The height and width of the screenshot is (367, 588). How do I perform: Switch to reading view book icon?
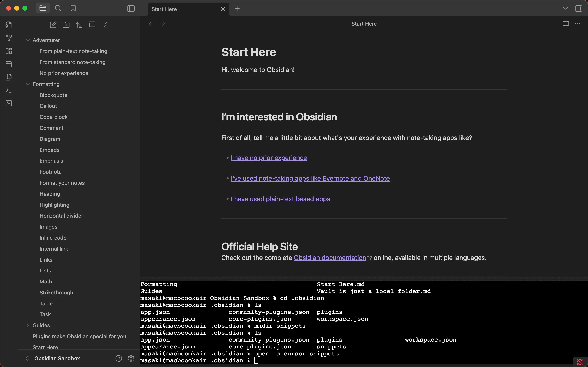click(566, 24)
